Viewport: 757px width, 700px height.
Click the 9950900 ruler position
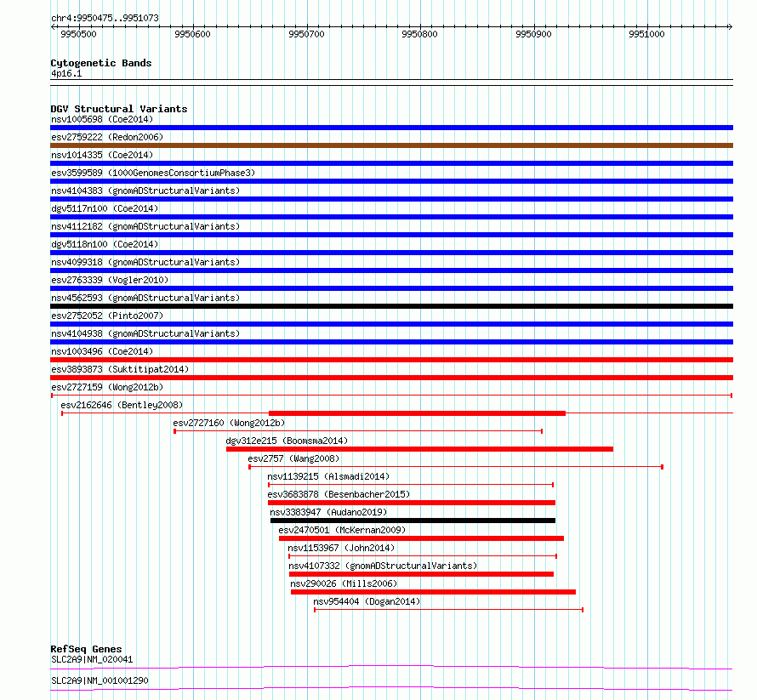533,34
